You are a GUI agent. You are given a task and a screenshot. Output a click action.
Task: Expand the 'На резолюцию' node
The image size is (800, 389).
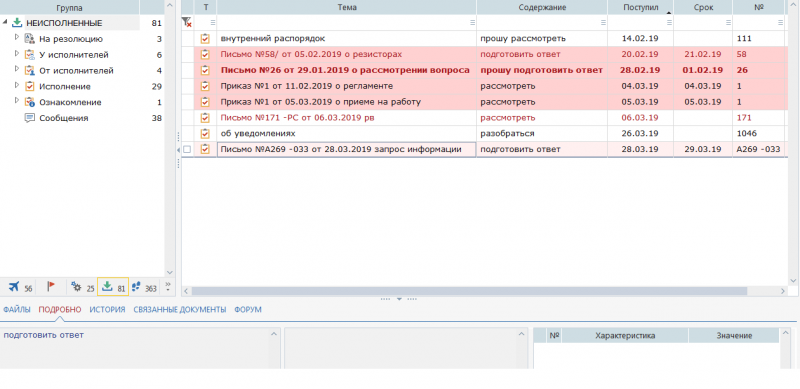pos(17,38)
